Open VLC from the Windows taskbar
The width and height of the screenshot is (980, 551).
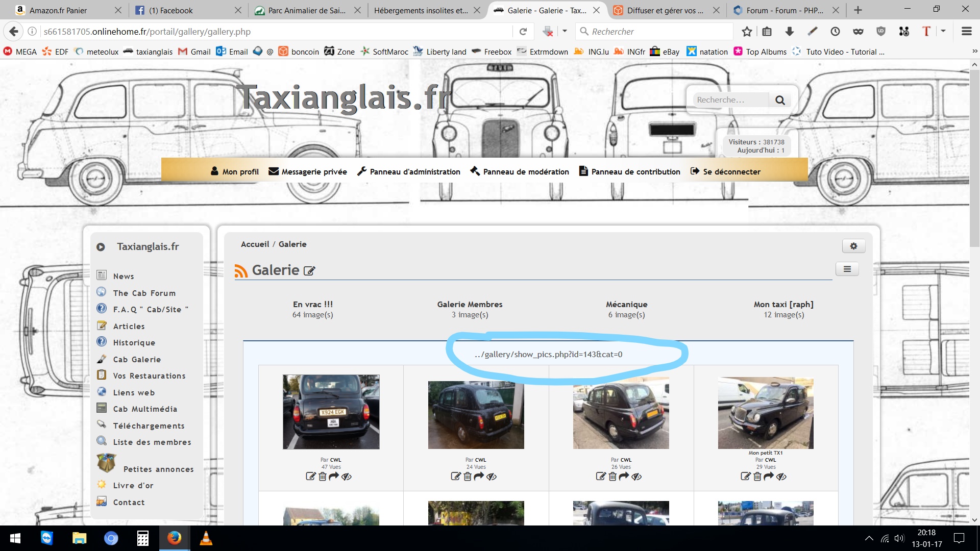(206, 538)
